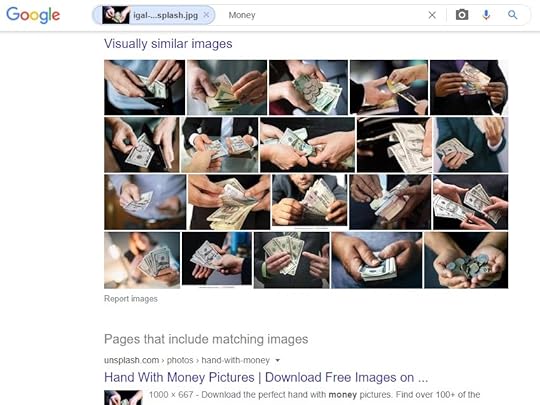Click the unsplash.com breadcrumb URL
540x405 pixels.
[x=187, y=360]
